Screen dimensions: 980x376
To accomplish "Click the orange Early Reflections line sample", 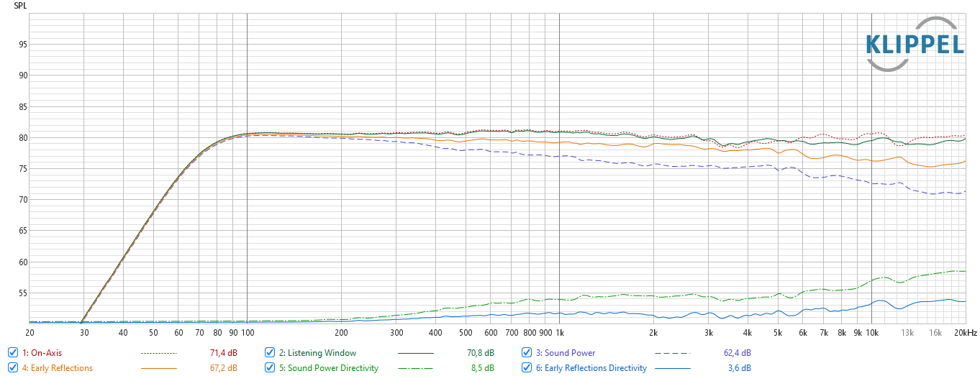I will (x=158, y=368).
